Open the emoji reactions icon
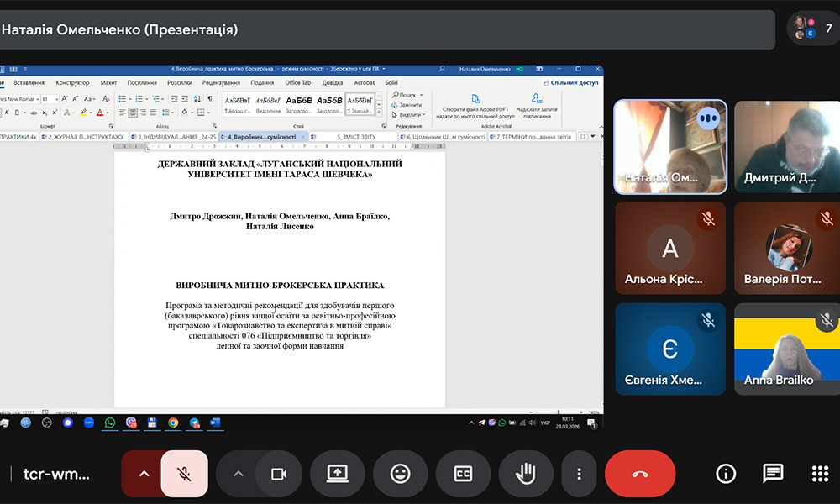This screenshot has width=840, height=504. click(x=400, y=474)
